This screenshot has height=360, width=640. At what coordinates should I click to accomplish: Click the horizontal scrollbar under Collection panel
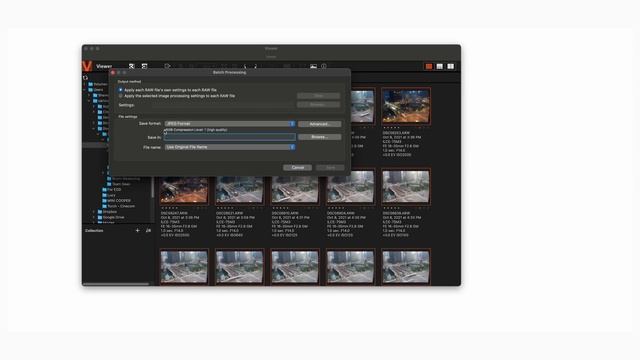point(116,284)
